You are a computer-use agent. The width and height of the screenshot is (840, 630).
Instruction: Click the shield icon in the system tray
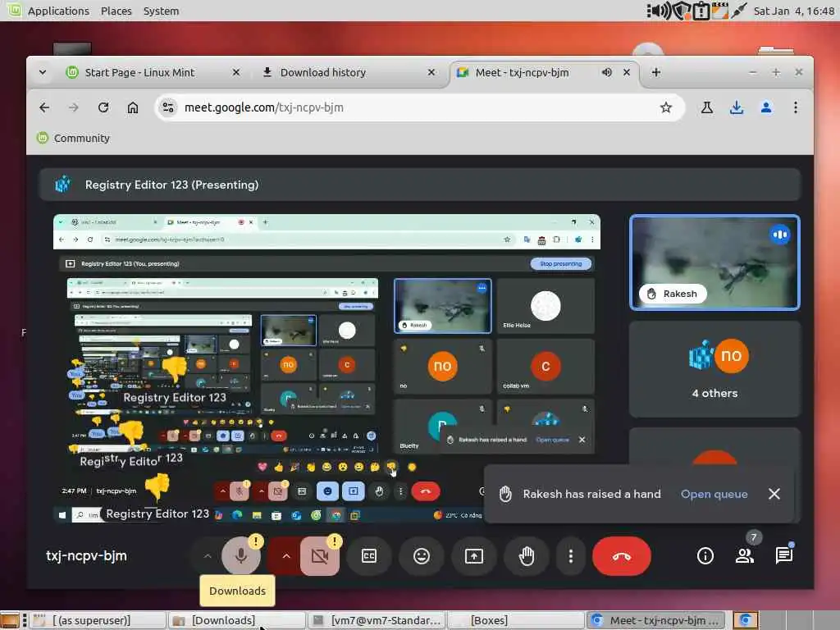(681, 11)
